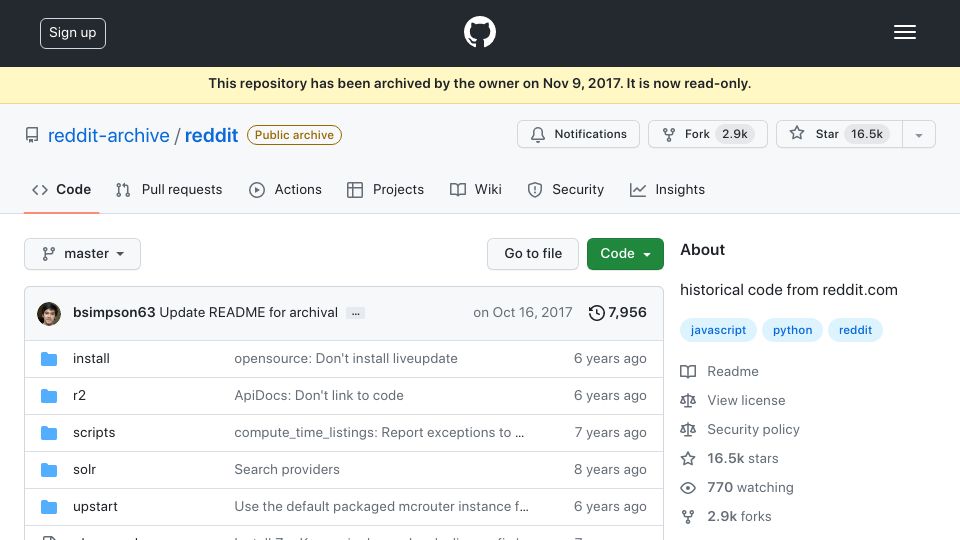
Task: Open the solr folder
Action: [x=84, y=470]
